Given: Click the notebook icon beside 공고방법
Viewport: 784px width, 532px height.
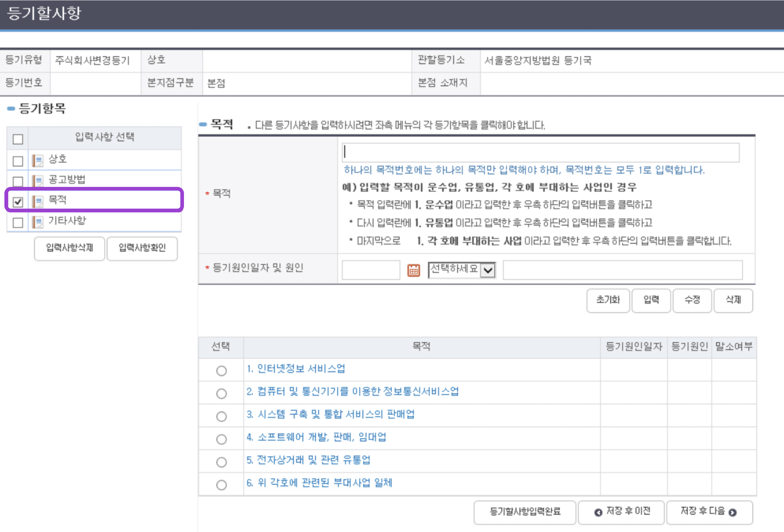Looking at the screenshot, I should pyautogui.click(x=38, y=181).
